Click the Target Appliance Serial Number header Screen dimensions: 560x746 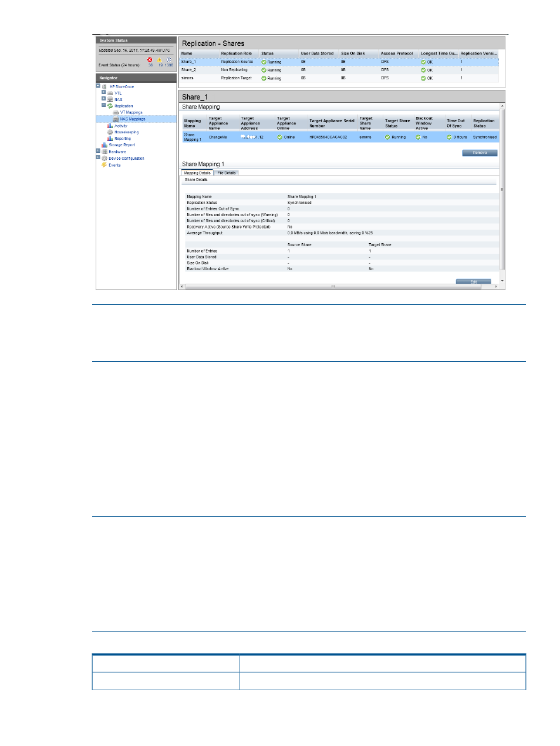[x=332, y=123]
